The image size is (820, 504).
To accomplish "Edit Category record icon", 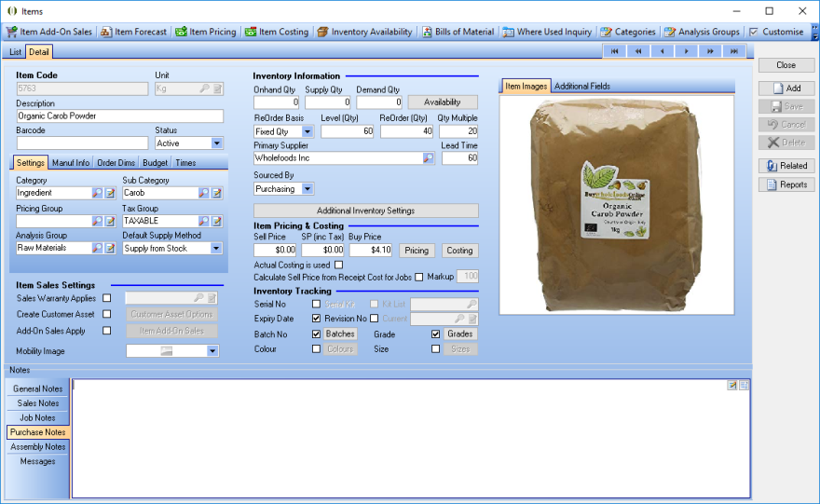I will (x=110, y=193).
